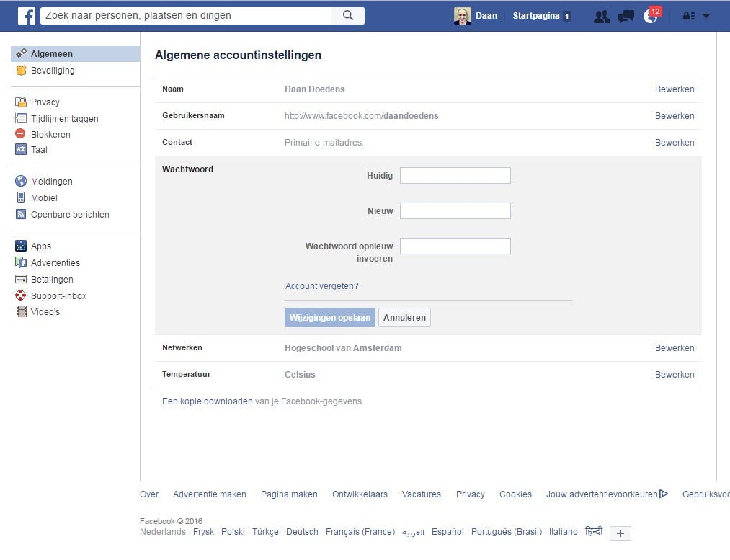Go to Startpagina in top bar

click(x=536, y=16)
